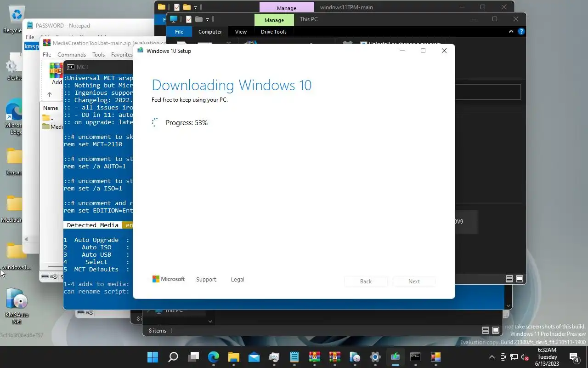Switch to details view in 8 items window
Viewport: 588px width, 368px height.
click(486, 330)
